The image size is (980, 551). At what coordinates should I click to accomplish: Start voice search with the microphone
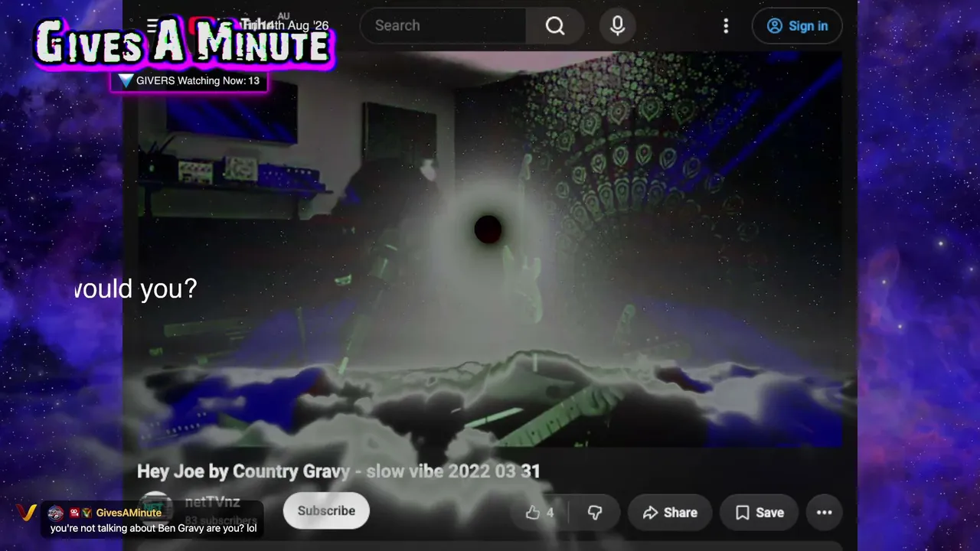(x=618, y=26)
